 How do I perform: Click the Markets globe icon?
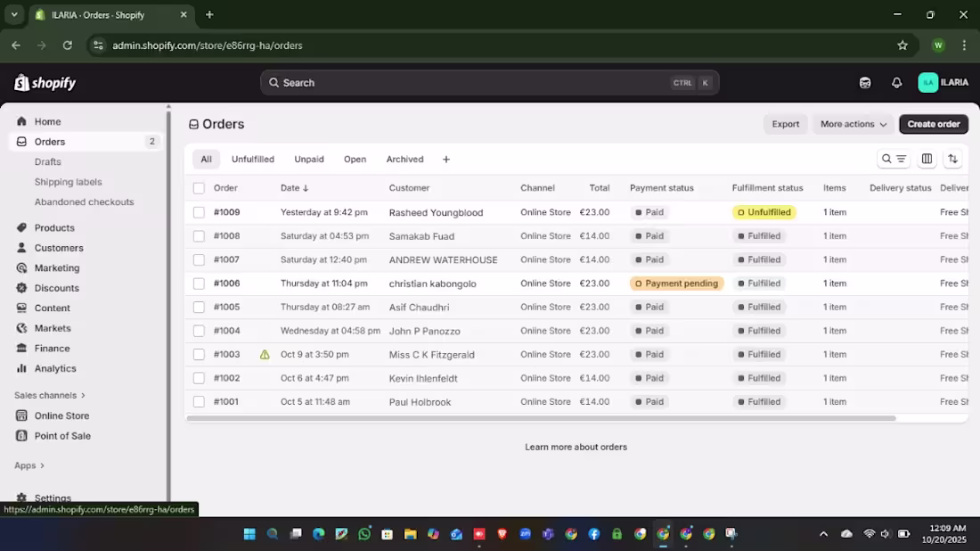pyautogui.click(x=22, y=328)
